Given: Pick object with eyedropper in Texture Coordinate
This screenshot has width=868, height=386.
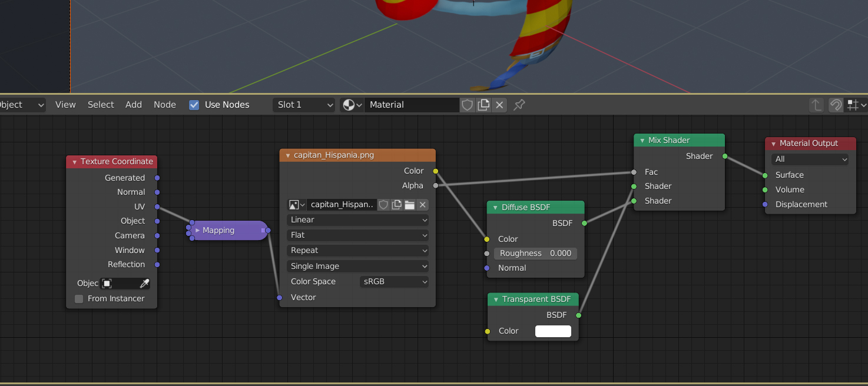Looking at the screenshot, I should point(144,284).
